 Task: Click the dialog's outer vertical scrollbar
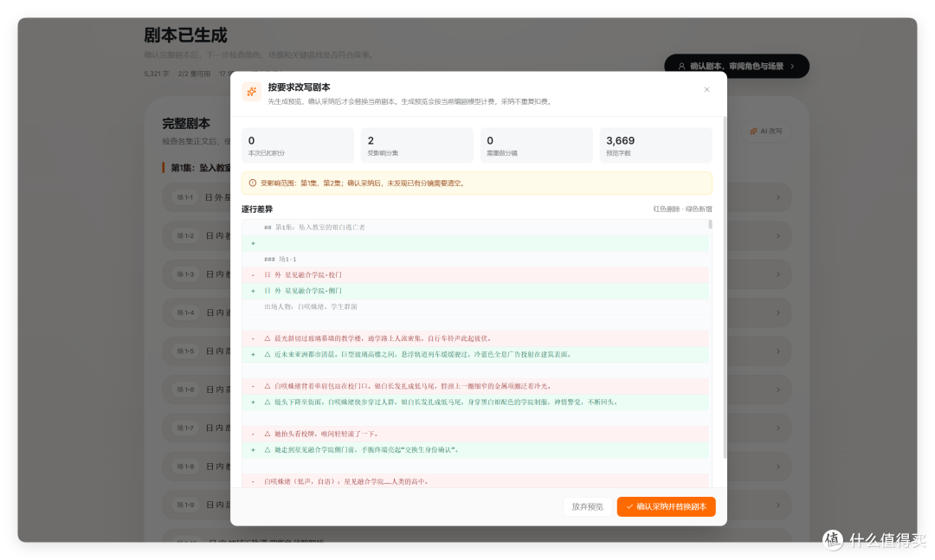[725, 287]
